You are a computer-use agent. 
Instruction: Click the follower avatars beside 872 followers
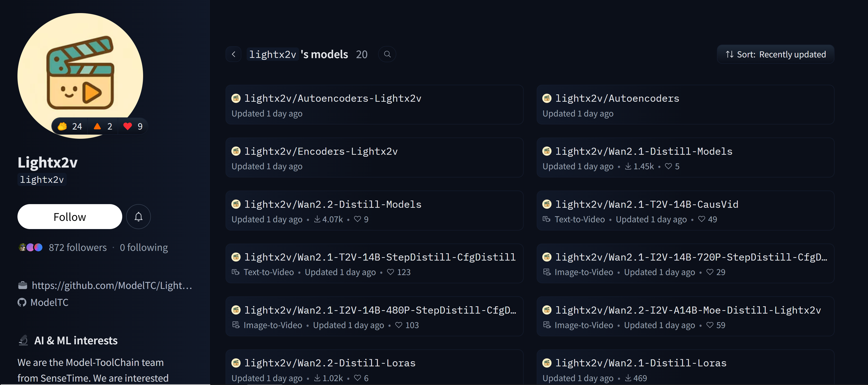[x=31, y=247]
